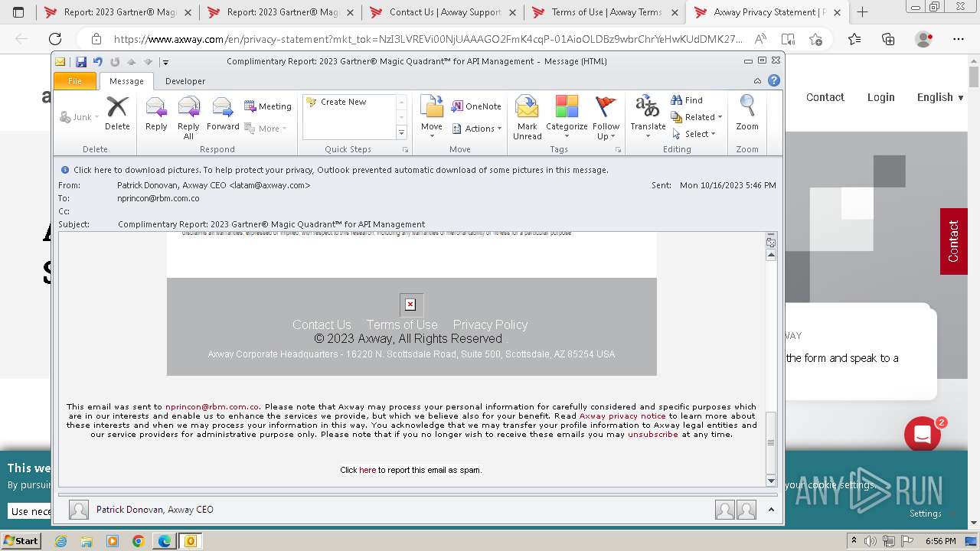Open the Categorize color menu
980x551 pixels.
(567, 118)
